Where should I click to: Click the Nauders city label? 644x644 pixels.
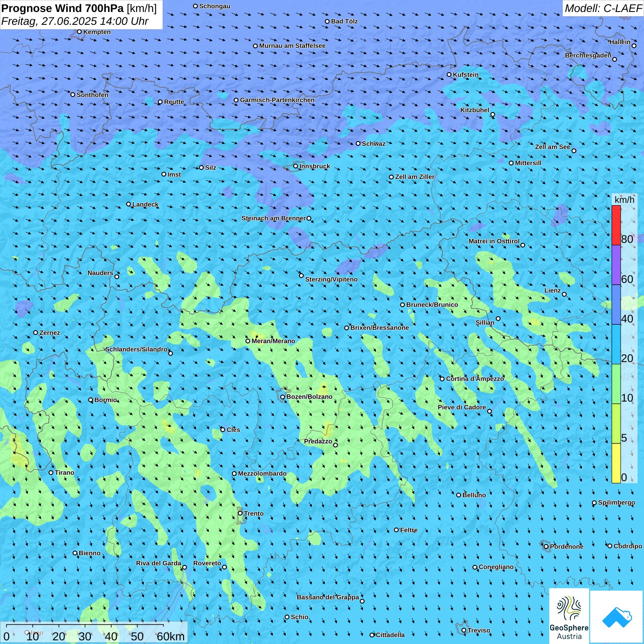point(100,273)
